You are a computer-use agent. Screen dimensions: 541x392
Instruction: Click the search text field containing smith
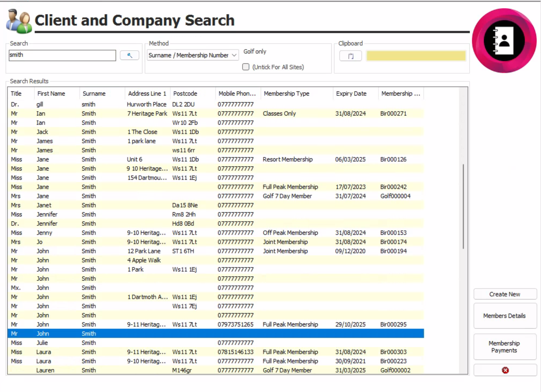[62, 55]
